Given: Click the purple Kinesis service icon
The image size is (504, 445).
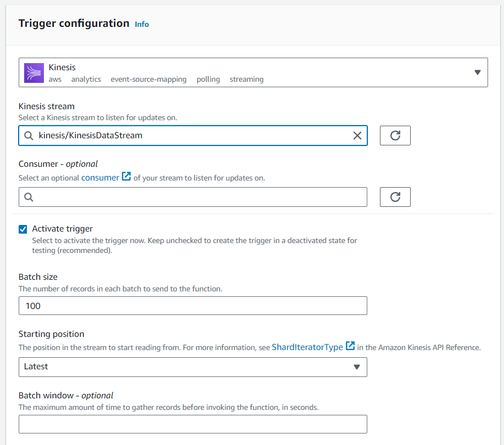Looking at the screenshot, I should [34, 73].
